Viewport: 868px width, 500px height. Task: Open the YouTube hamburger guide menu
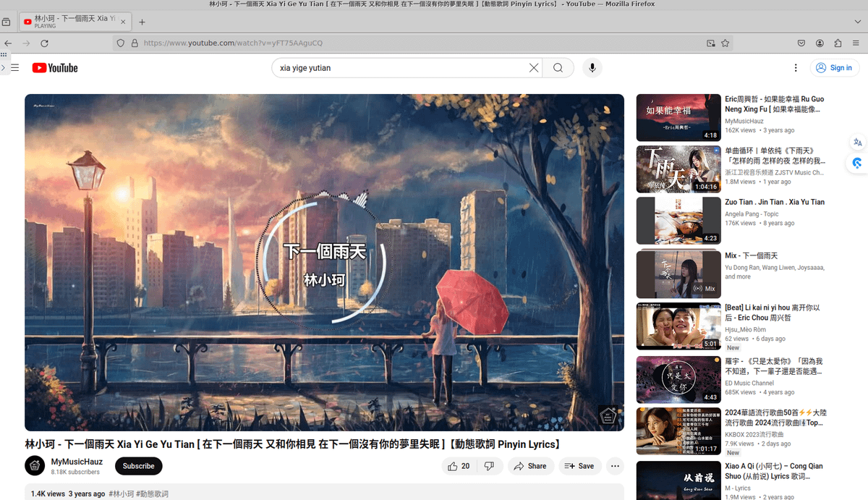coord(14,68)
